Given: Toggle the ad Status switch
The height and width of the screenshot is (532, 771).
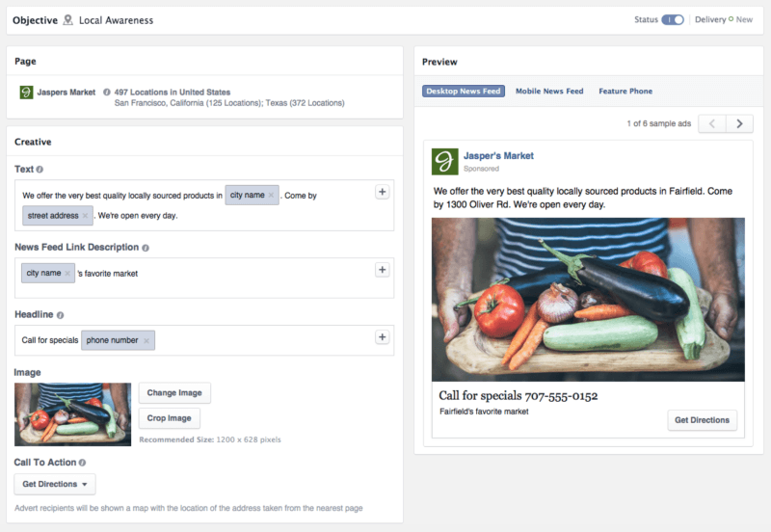Looking at the screenshot, I should tap(672, 19).
